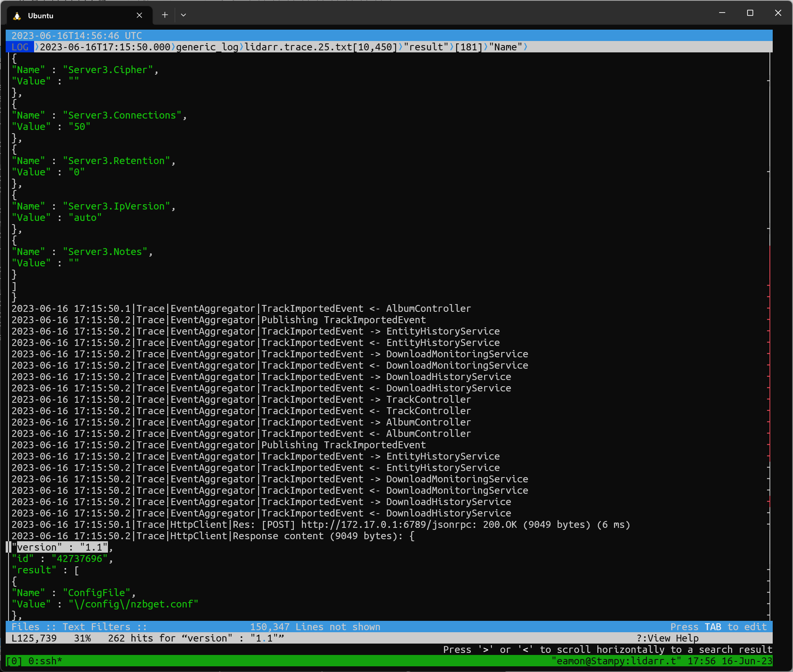Close the Ubuntu terminal tab

pos(139,15)
